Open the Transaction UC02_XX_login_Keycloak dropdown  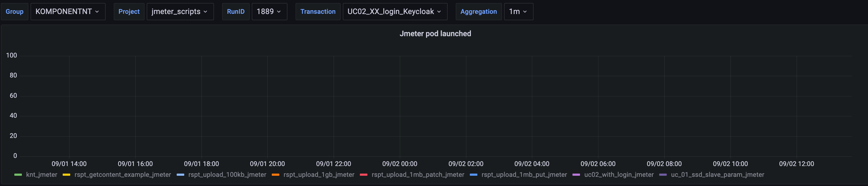click(x=395, y=12)
